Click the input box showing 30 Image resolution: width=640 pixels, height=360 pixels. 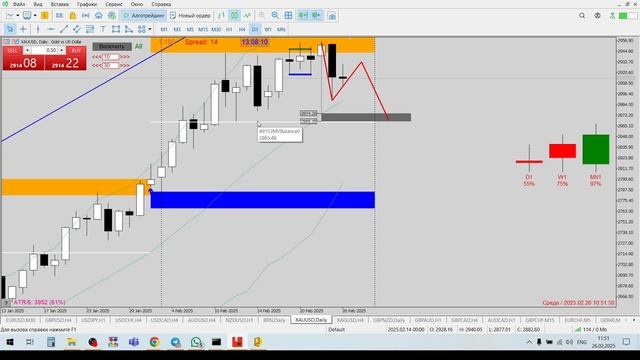click(x=111, y=65)
